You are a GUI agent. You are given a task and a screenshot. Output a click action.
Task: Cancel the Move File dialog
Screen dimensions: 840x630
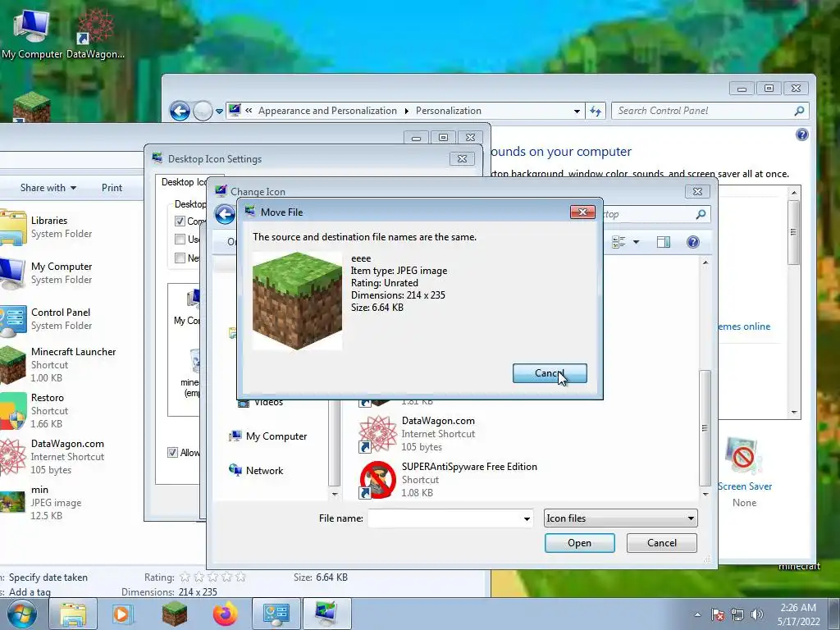[550, 373]
